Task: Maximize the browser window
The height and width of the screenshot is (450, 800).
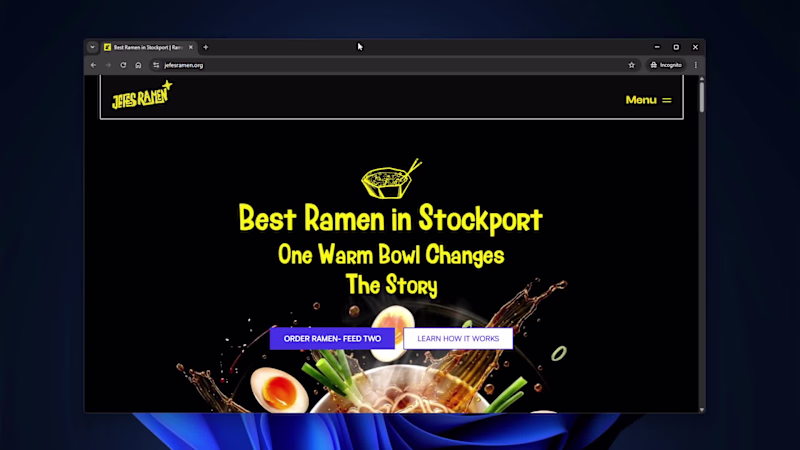Action: 676,47
